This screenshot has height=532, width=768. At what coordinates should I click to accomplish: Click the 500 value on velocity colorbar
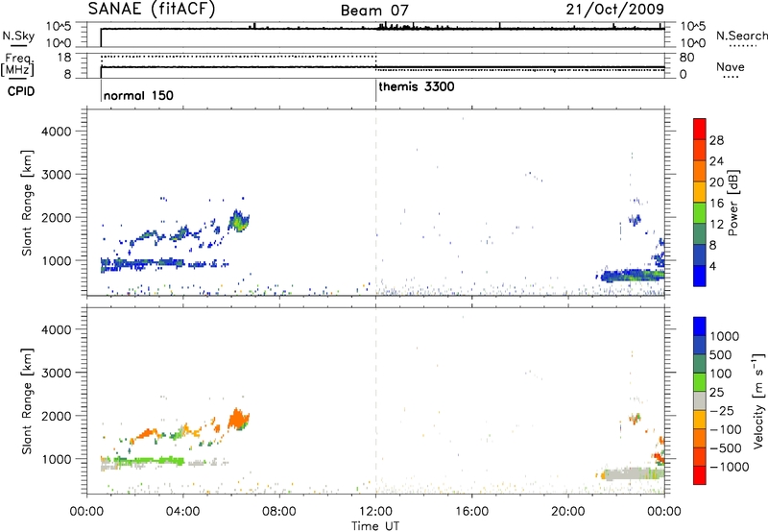pyautogui.click(x=720, y=354)
